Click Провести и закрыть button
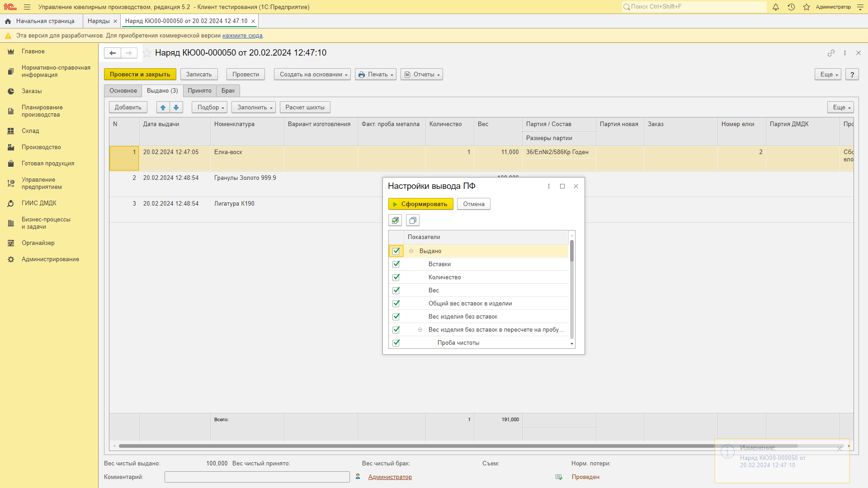This screenshot has width=868, height=488. [x=140, y=75]
